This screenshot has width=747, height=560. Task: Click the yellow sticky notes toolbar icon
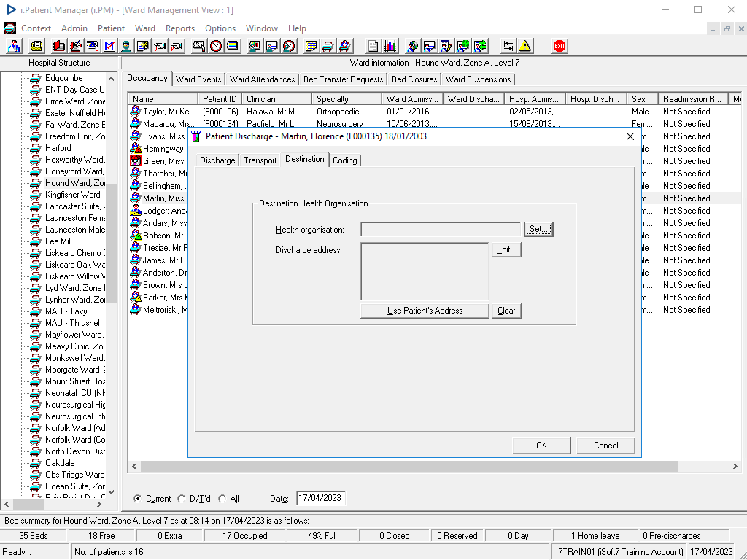pyautogui.click(x=311, y=46)
